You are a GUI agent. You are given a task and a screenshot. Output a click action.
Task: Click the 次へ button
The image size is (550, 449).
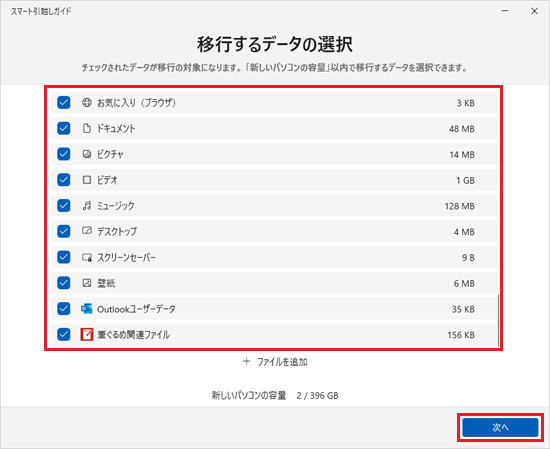(x=500, y=427)
